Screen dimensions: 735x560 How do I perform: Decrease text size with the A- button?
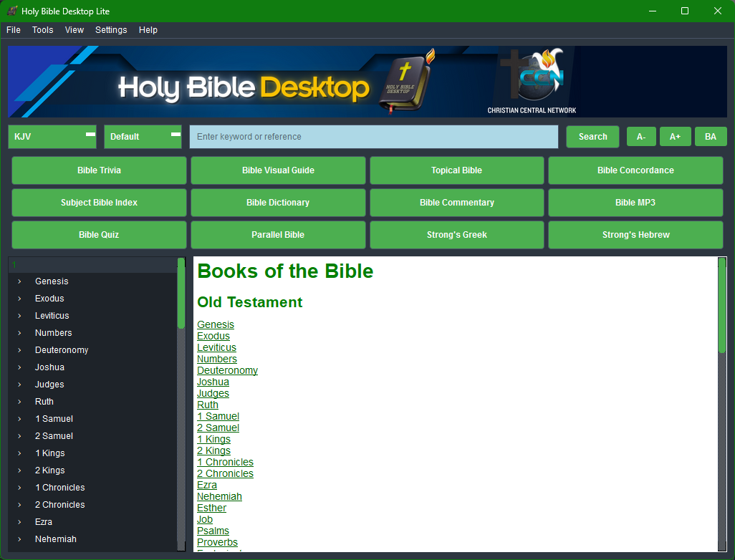click(x=640, y=136)
